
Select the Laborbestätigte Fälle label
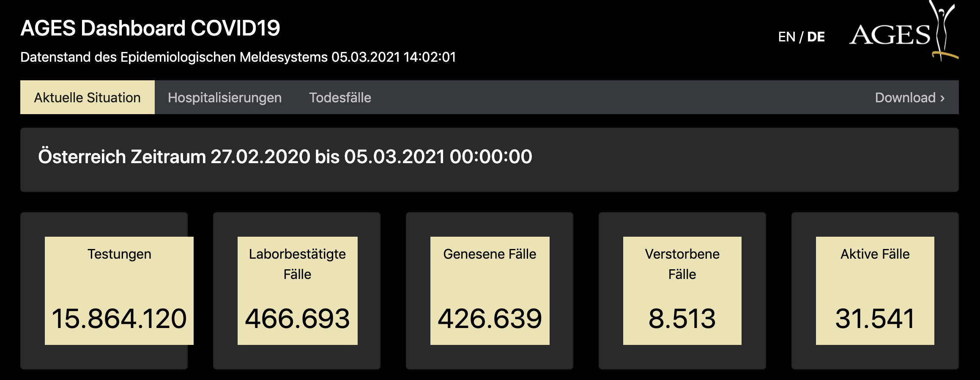point(297,264)
